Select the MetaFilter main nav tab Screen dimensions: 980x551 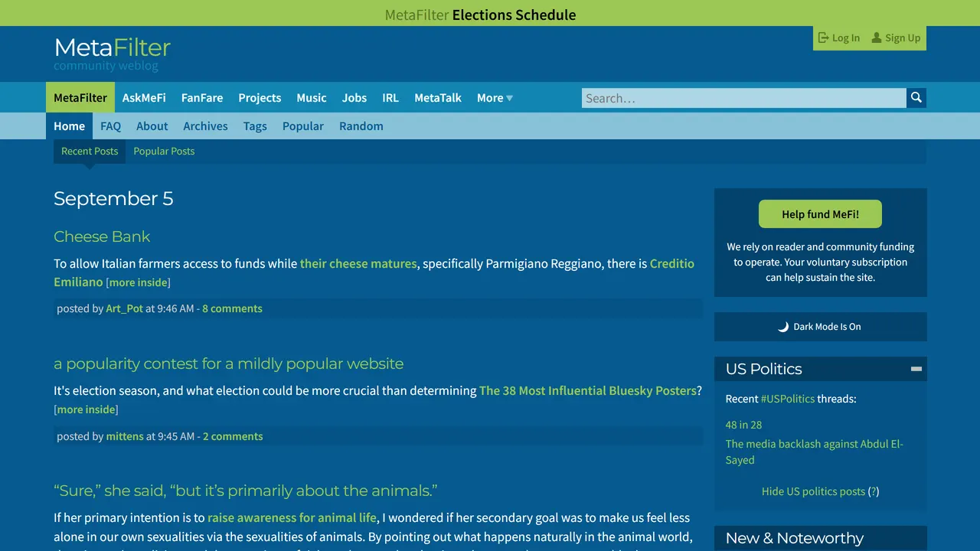tap(80, 98)
